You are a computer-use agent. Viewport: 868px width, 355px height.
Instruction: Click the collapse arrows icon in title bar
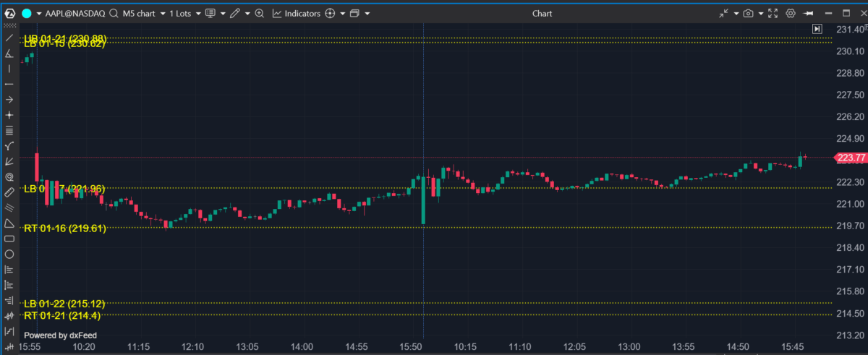click(x=725, y=13)
